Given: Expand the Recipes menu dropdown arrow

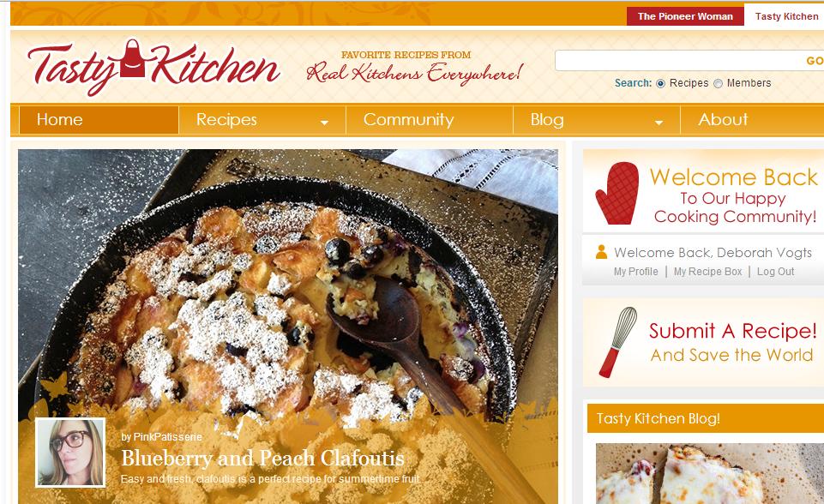Looking at the screenshot, I should pos(324,122).
